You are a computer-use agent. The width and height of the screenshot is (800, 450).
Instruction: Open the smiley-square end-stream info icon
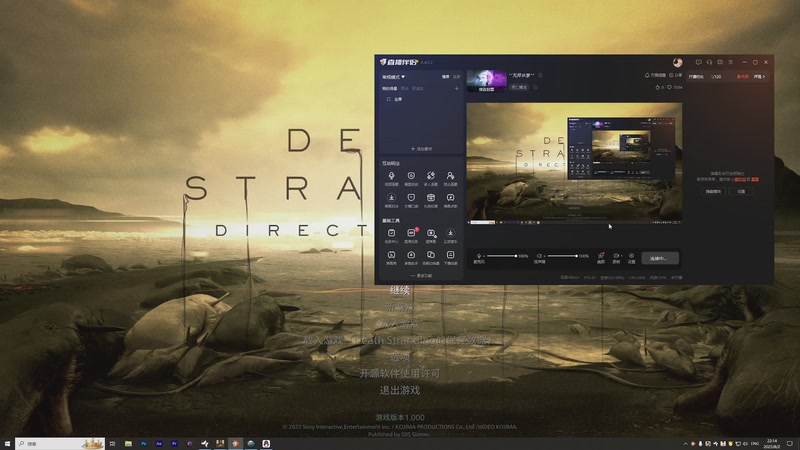[451, 257]
